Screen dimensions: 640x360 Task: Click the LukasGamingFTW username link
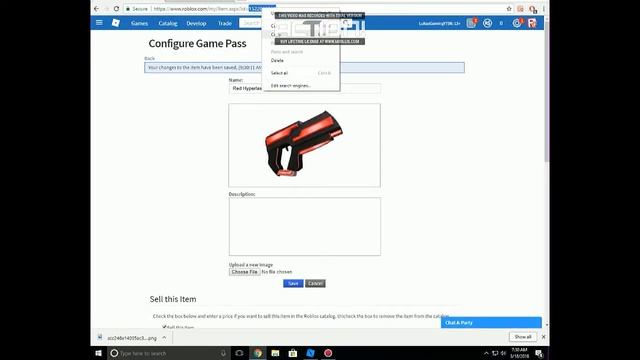(x=439, y=23)
